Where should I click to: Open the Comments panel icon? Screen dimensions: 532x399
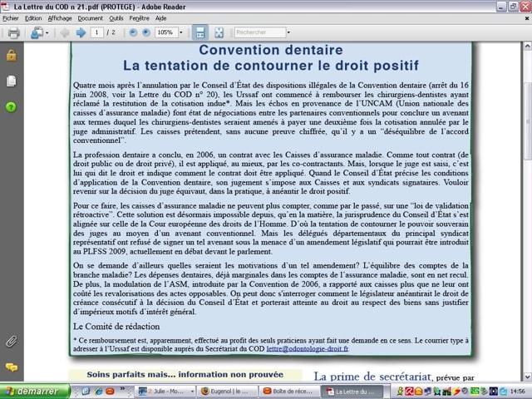click(x=11, y=367)
